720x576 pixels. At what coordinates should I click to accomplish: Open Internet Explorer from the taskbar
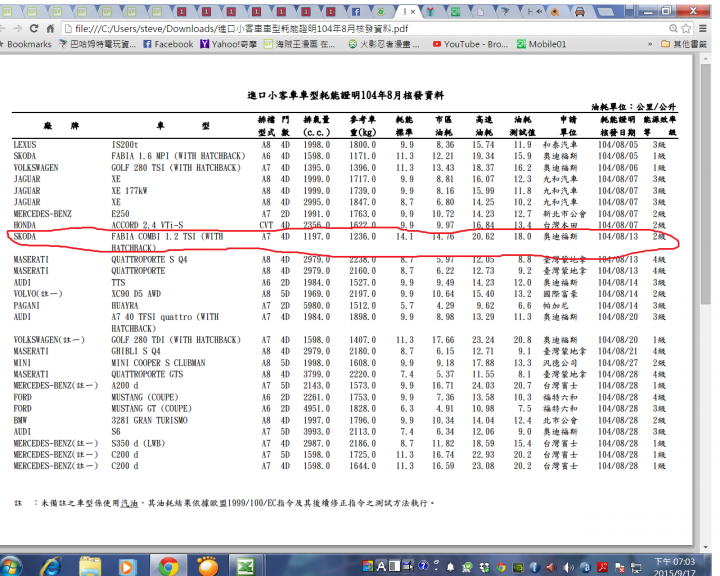(51, 566)
